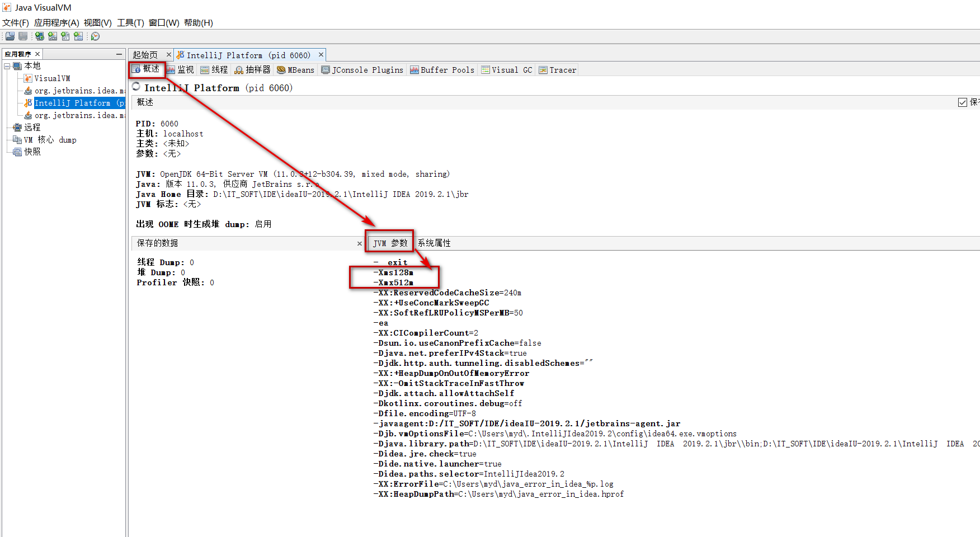Screen dimensions: 980x537
Task: Select the 快照 node
Action: pos(32,152)
